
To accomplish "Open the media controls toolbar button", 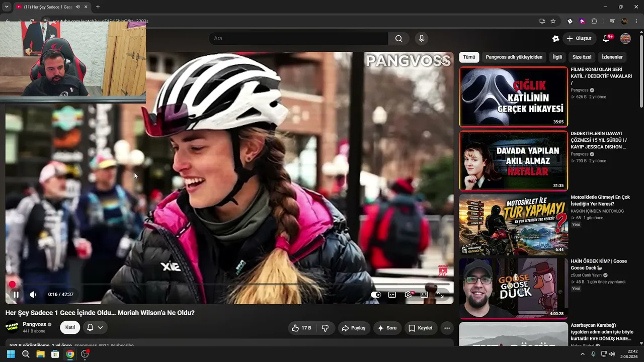I will tap(612, 21).
